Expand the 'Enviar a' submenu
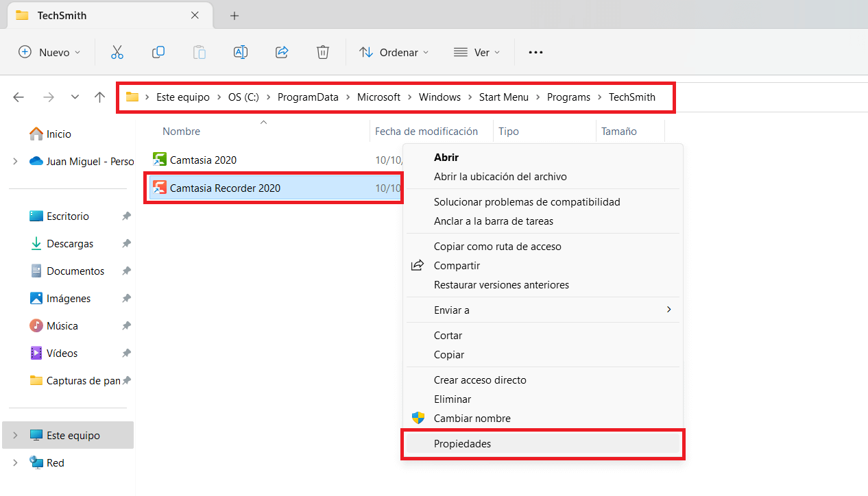The width and height of the screenshot is (868, 496). coord(543,310)
